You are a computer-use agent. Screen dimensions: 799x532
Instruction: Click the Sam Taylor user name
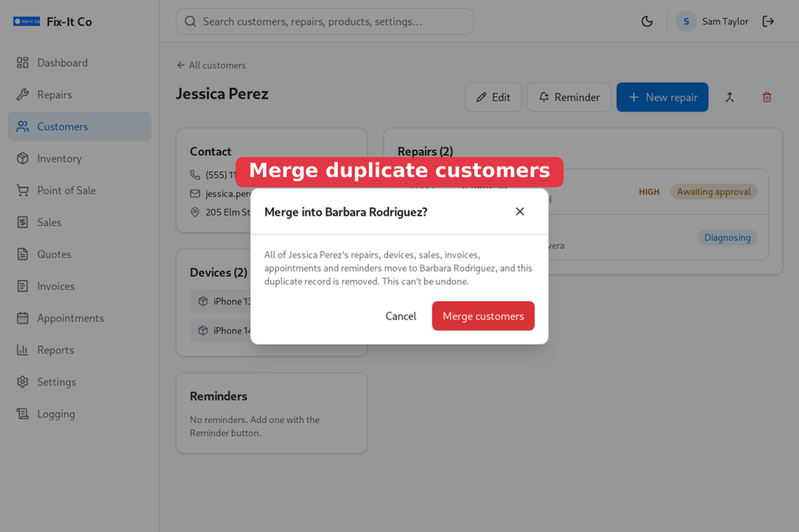coord(725,21)
